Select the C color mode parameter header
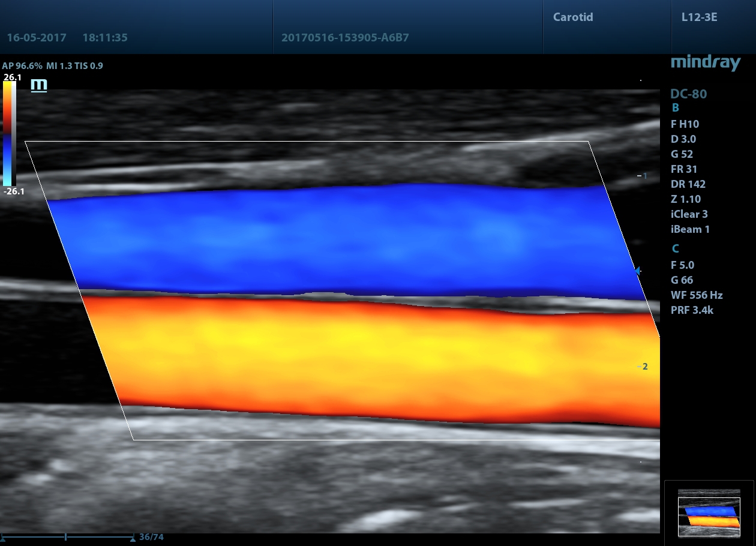The image size is (756, 546). pos(675,249)
